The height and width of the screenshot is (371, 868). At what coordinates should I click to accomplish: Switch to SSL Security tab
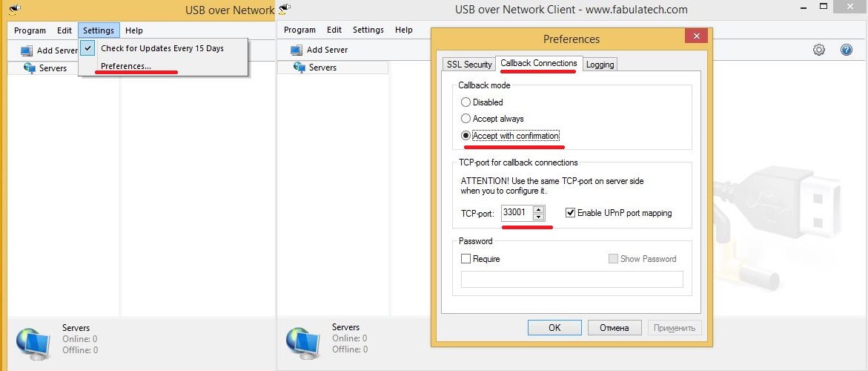click(469, 65)
